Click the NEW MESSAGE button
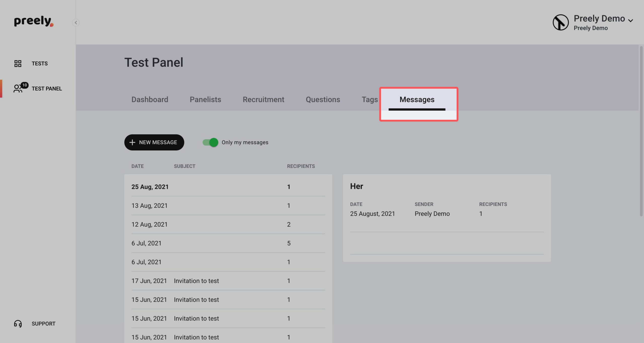Viewport: 644px width, 343px height. coord(154,142)
